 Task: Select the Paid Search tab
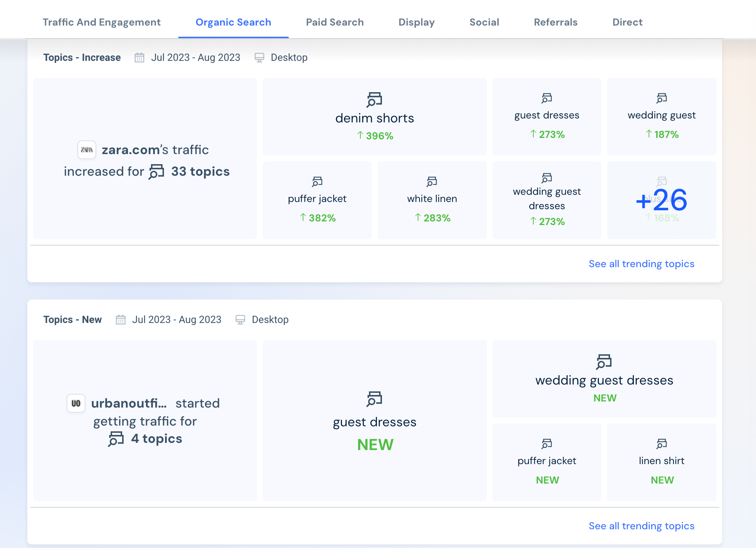pos(334,22)
